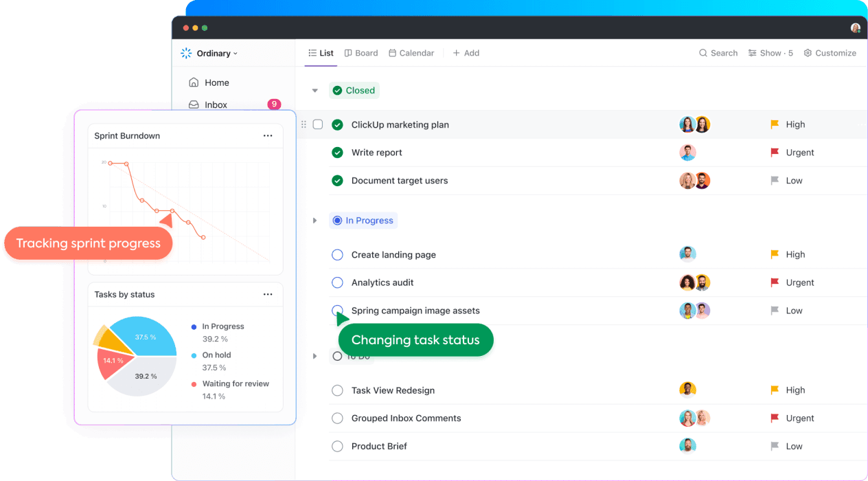This screenshot has height=481, width=868.
Task: Open Tasks by status three-dot menu
Action: click(x=268, y=295)
